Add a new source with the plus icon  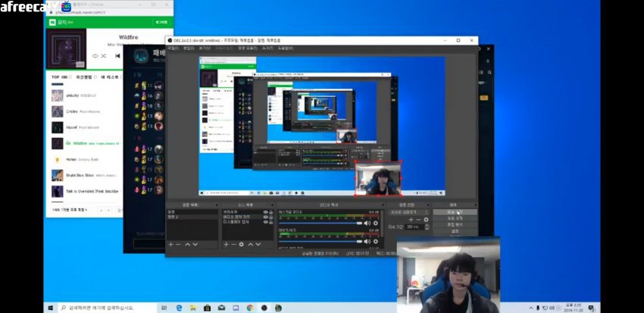(x=226, y=244)
